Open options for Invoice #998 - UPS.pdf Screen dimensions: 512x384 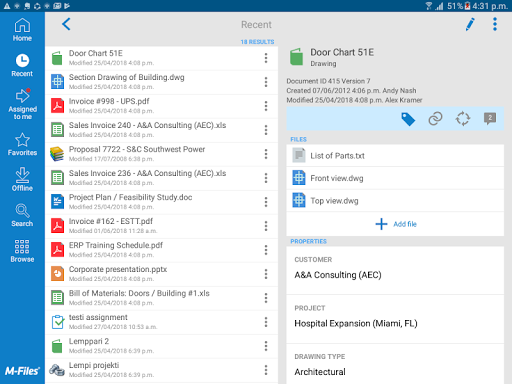coord(266,106)
